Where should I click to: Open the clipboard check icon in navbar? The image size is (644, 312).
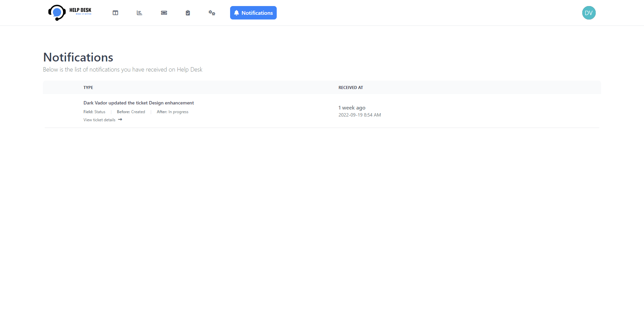[x=188, y=13]
